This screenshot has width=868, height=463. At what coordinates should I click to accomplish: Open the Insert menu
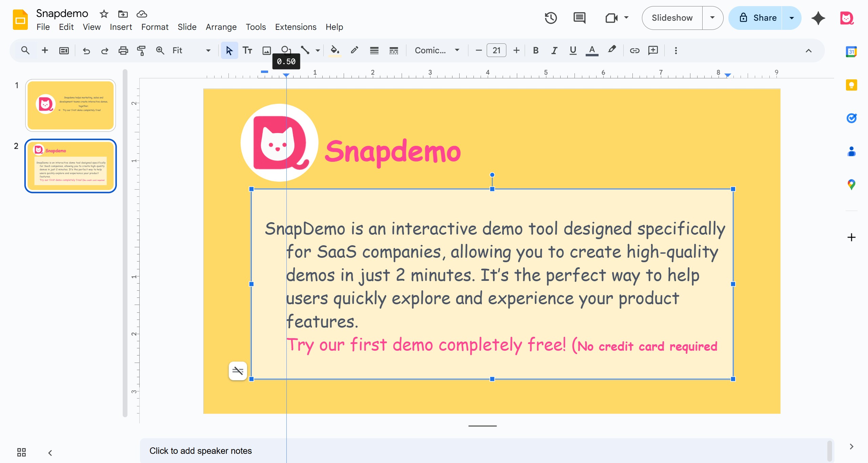point(121,27)
